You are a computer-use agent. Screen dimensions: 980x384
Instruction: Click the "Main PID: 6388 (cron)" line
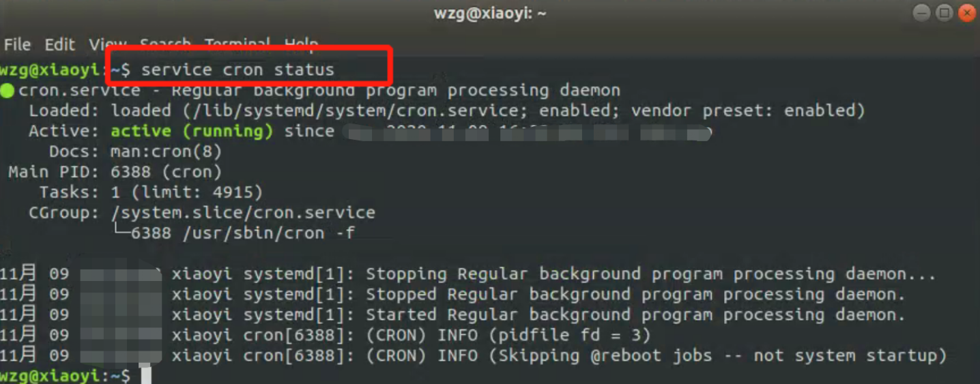click(x=115, y=172)
